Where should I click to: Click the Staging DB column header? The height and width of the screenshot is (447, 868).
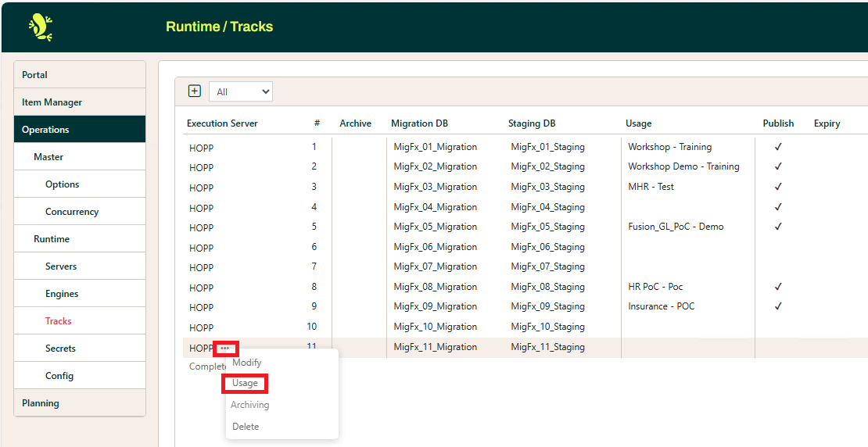[x=532, y=123]
